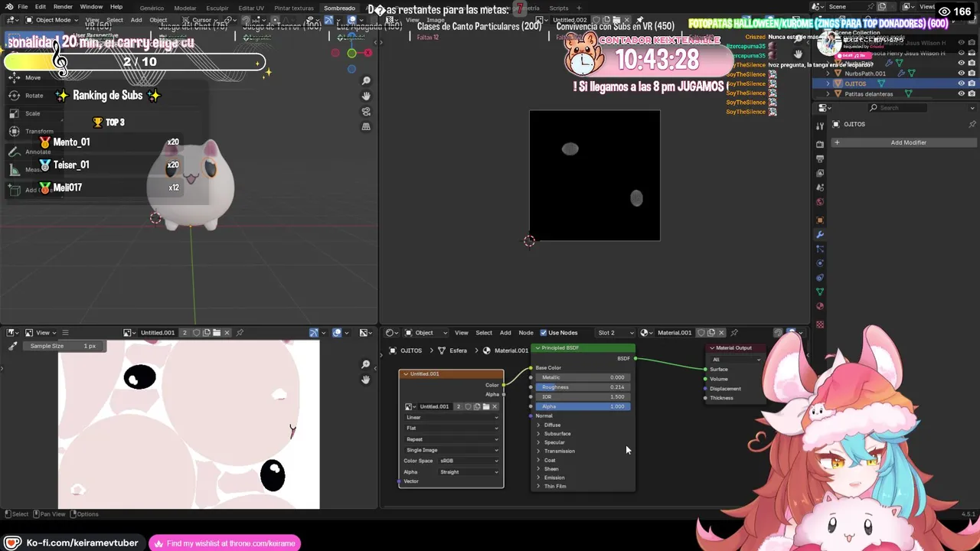Open the Texture properties tab
Image resolution: width=980 pixels, height=551 pixels.
point(820,324)
